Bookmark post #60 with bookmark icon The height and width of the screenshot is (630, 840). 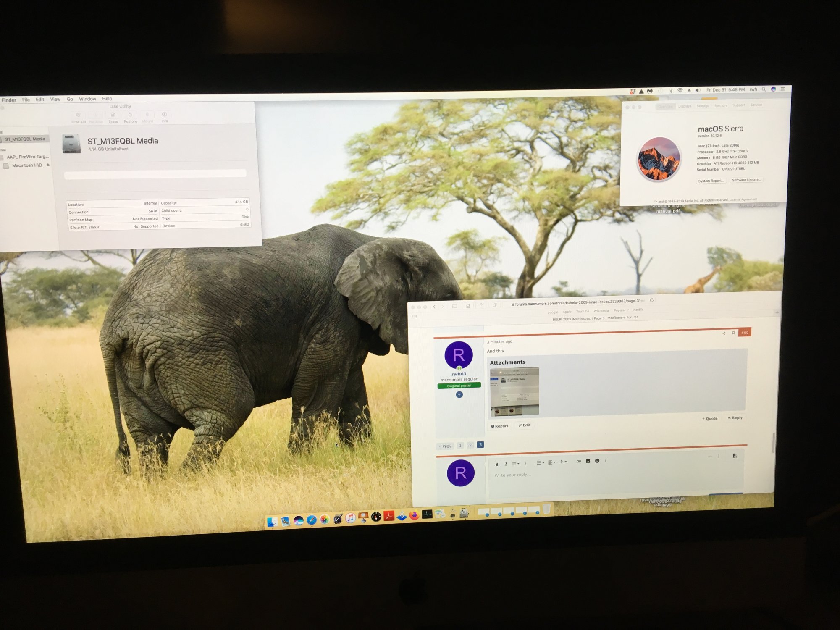[x=733, y=333]
